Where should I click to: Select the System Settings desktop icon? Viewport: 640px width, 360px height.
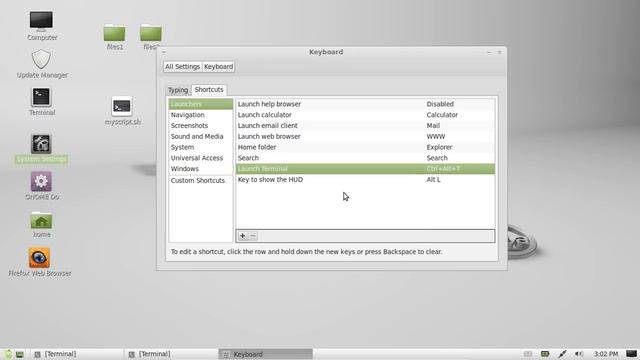point(41,144)
